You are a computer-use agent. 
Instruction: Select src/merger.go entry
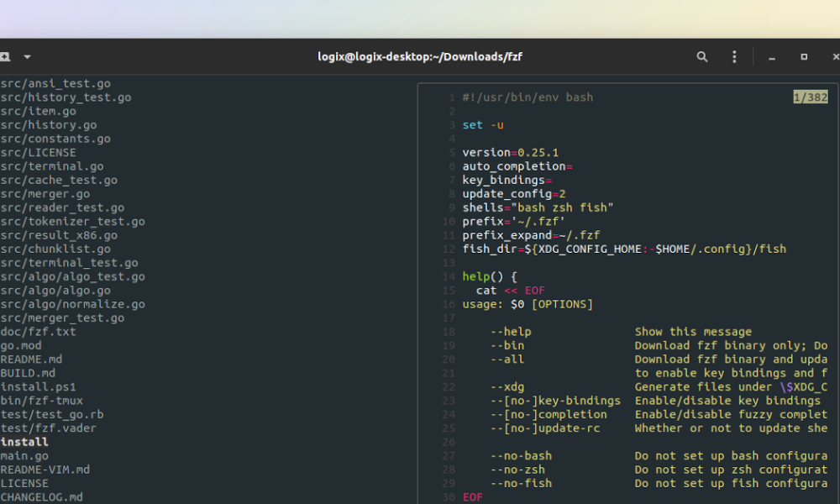(x=45, y=194)
